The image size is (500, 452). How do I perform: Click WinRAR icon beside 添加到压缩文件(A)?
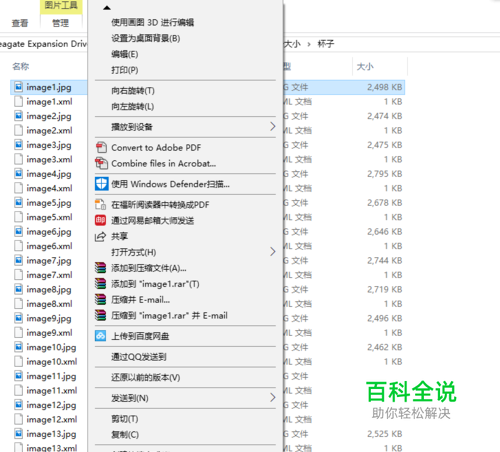[x=100, y=268]
